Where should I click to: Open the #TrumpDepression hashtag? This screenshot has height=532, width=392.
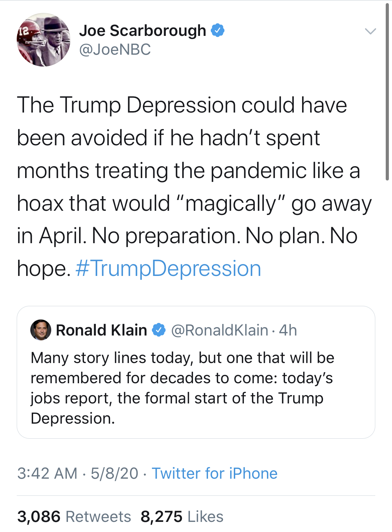pyautogui.click(x=168, y=269)
